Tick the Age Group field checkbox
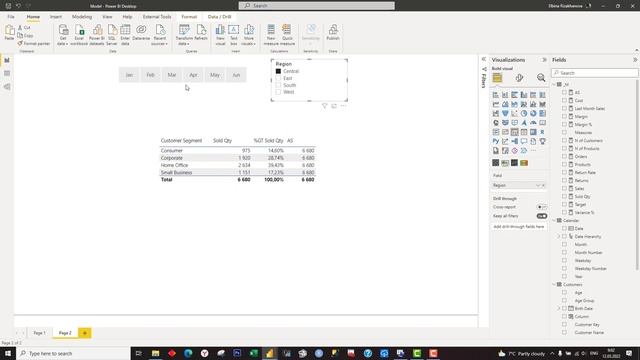640x360 pixels. pyautogui.click(x=564, y=300)
